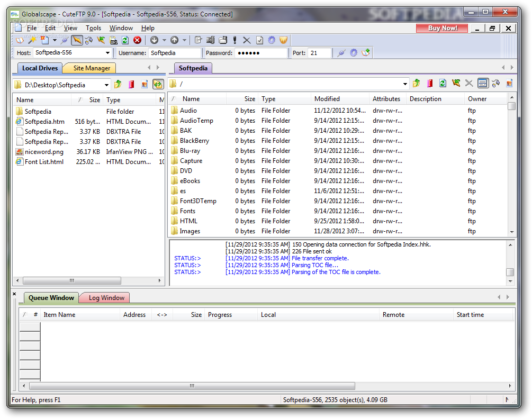The image size is (532, 419).
Task: Go up one folder in local pane
Action: tap(118, 84)
